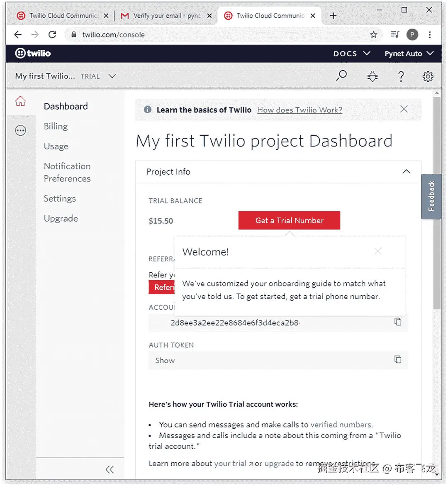The height and width of the screenshot is (486, 448).
Task: Click the upgrade link in trial text
Action: coord(279,463)
